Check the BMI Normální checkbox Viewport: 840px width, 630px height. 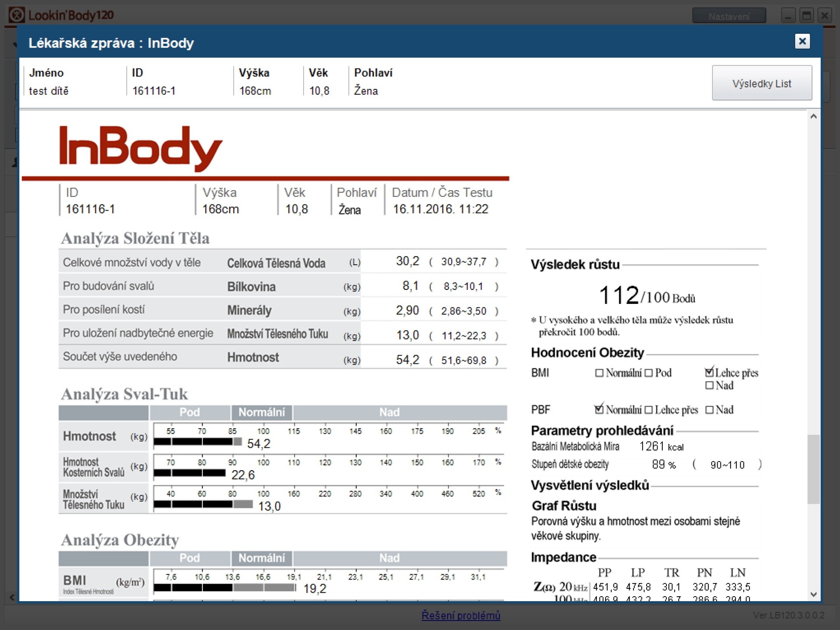point(599,373)
